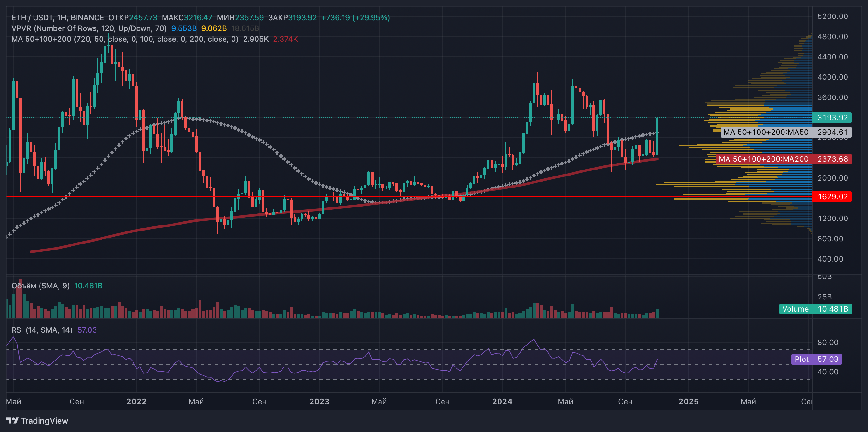The height and width of the screenshot is (432, 868).
Task: Click the green Volume axis tag
Action: click(795, 309)
